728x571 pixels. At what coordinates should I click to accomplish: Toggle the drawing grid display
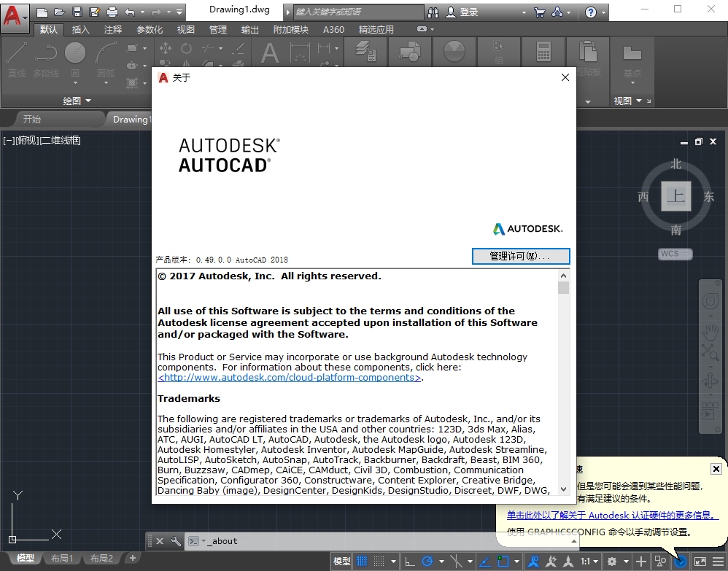362,561
